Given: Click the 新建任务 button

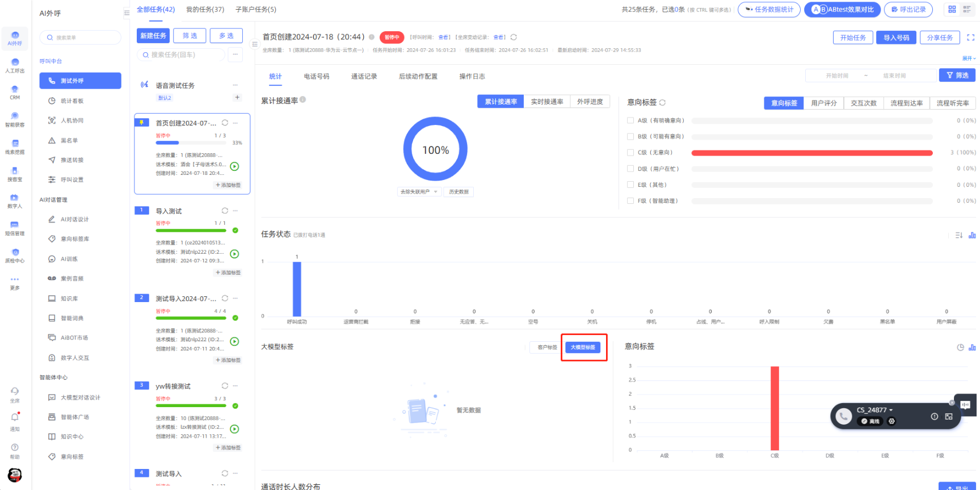Looking at the screenshot, I should pos(153,36).
